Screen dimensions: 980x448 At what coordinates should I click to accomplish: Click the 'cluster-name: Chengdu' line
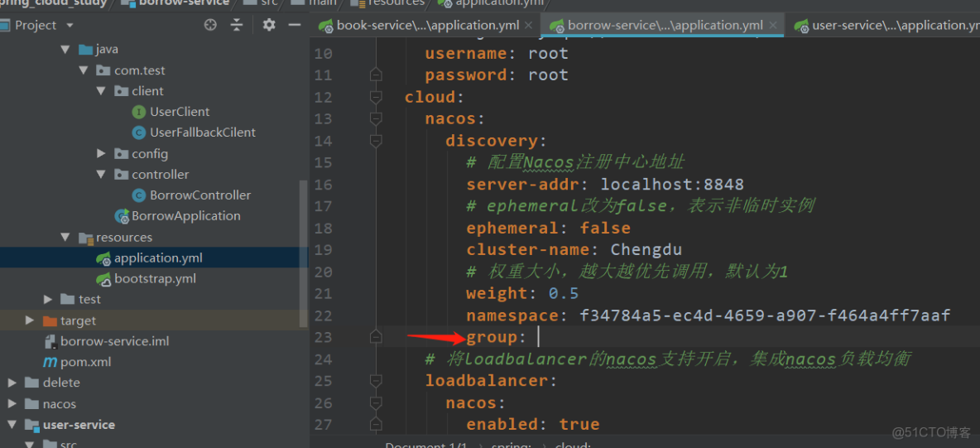574,250
